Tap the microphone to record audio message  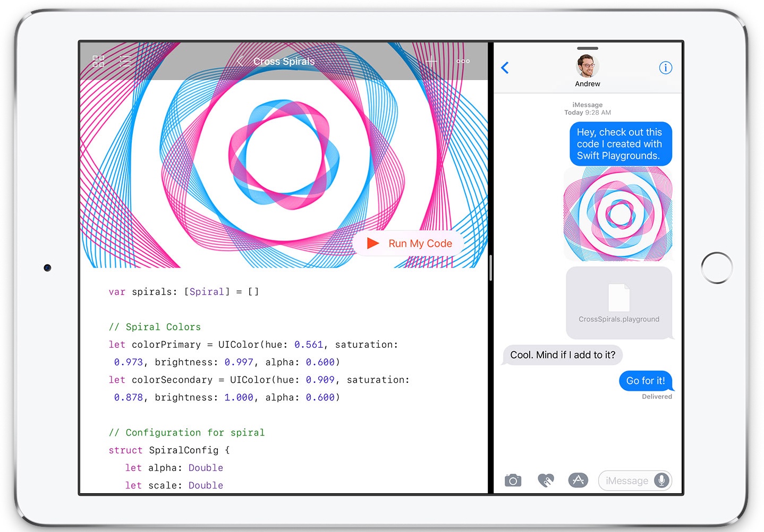(661, 480)
